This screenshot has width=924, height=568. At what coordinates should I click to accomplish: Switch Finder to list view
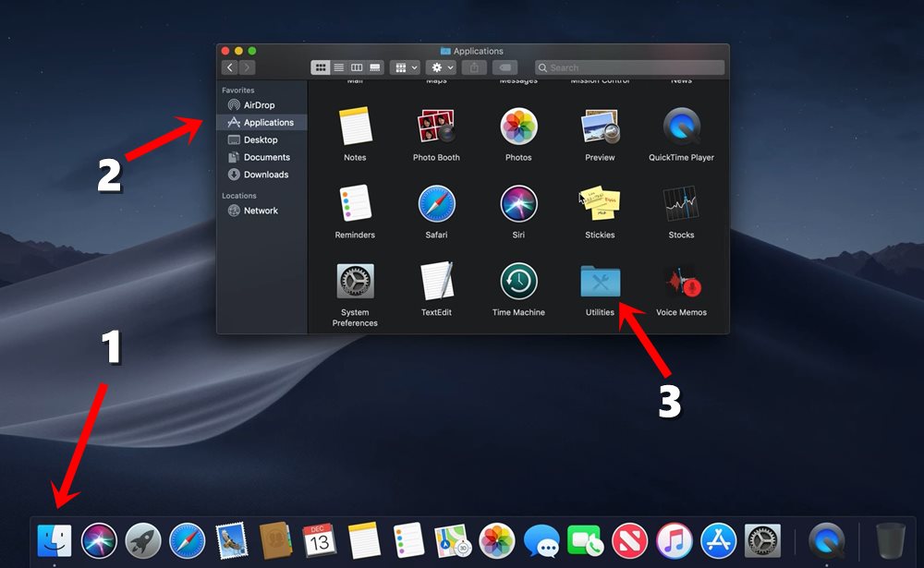tap(339, 67)
